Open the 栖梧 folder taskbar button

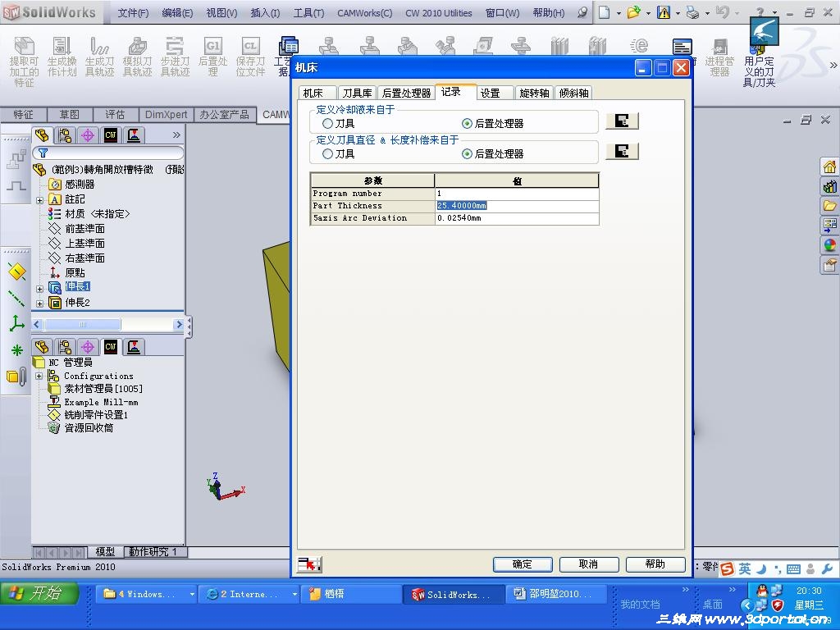[x=351, y=594]
